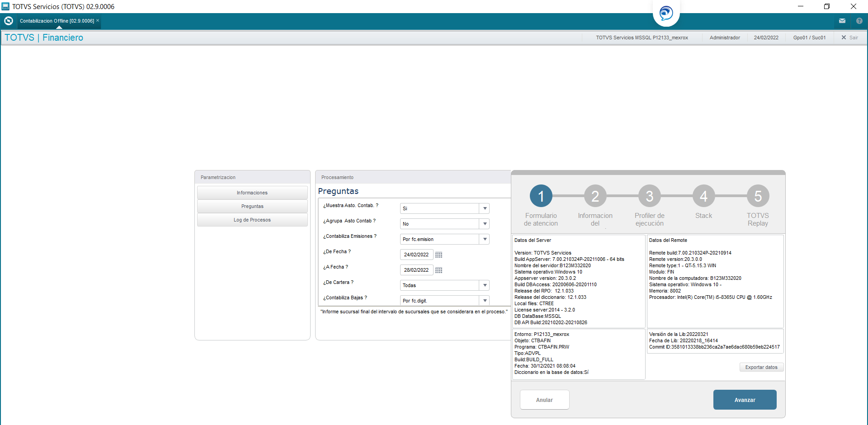Click the Anular button
The height and width of the screenshot is (425, 868).
point(544,400)
